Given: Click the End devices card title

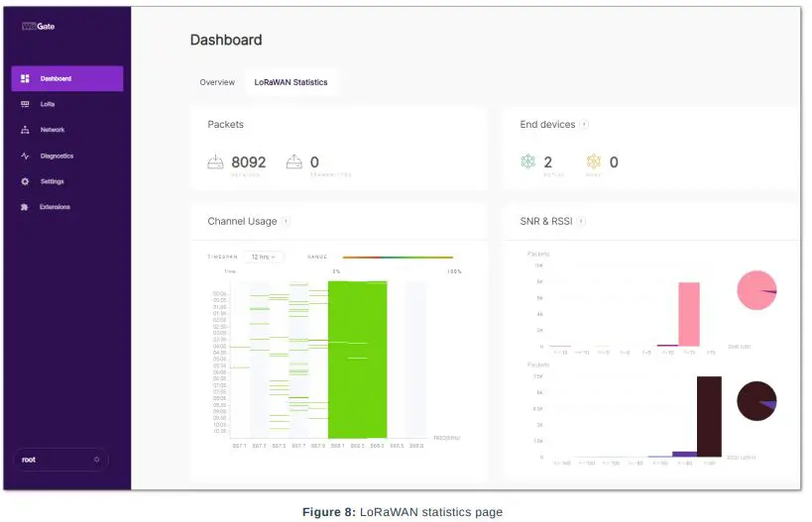Looking at the screenshot, I should coord(547,124).
